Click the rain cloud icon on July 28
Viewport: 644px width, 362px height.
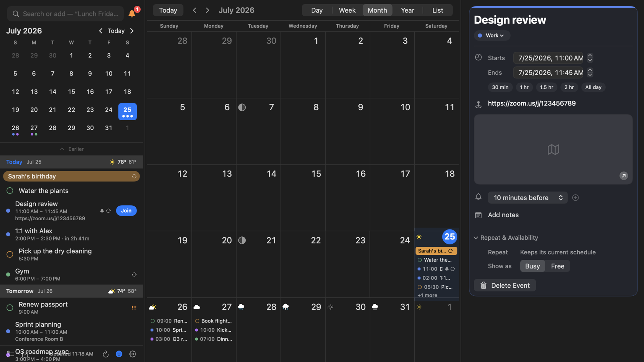(241, 307)
